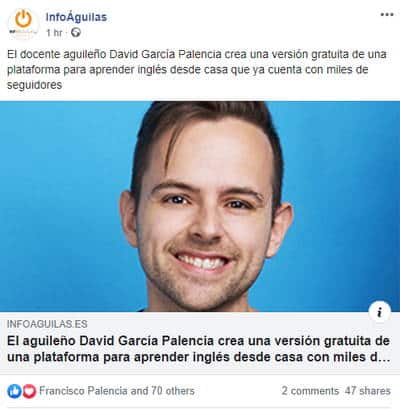Click the round info 'i' icon
Screen dimensions: 400x409
pos(379,312)
